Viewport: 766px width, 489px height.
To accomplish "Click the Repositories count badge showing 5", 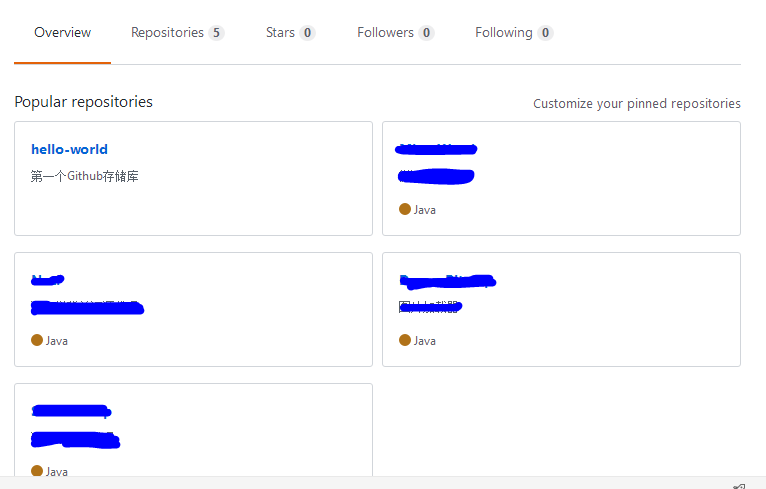I will 216,33.
